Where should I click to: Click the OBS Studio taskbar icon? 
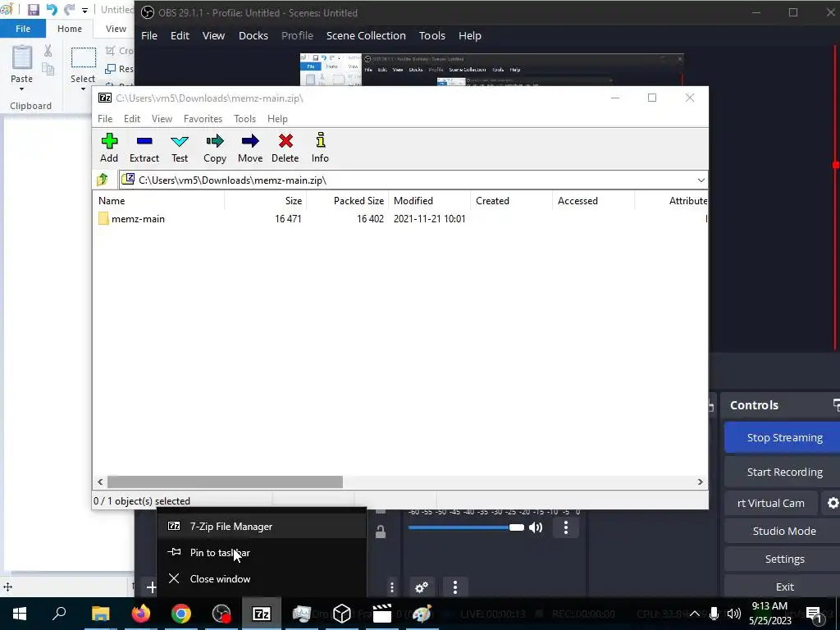coord(221,614)
